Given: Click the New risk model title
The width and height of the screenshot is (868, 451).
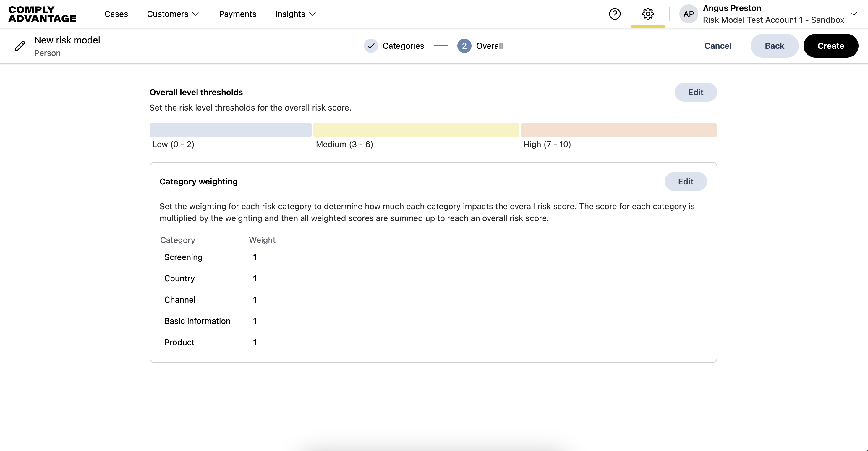Looking at the screenshot, I should [x=67, y=40].
